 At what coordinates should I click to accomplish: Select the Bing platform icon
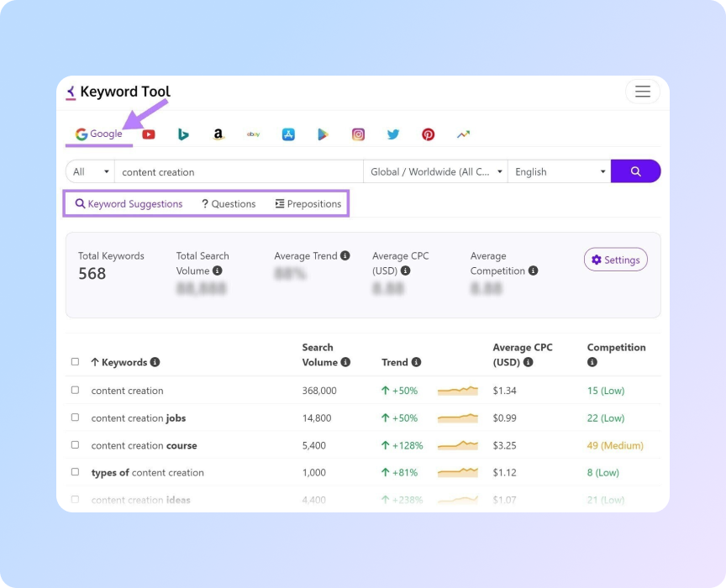click(x=183, y=134)
